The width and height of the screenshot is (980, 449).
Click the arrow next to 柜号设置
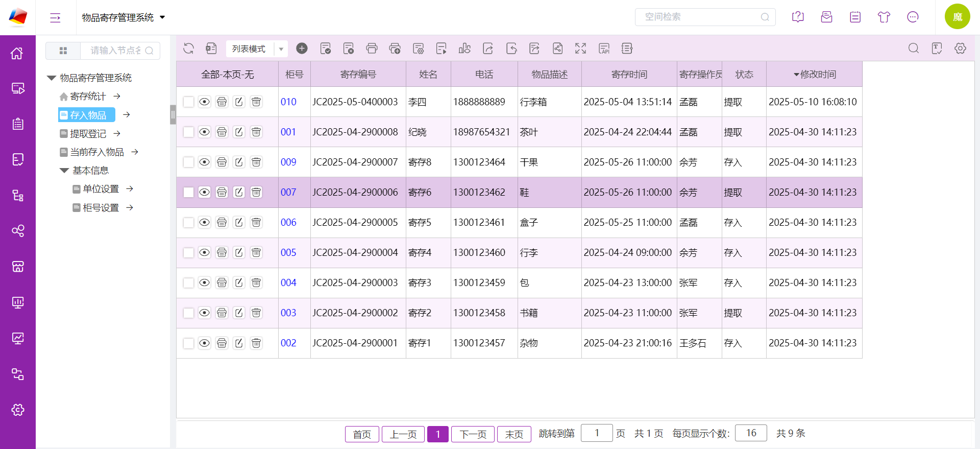pyautogui.click(x=130, y=207)
